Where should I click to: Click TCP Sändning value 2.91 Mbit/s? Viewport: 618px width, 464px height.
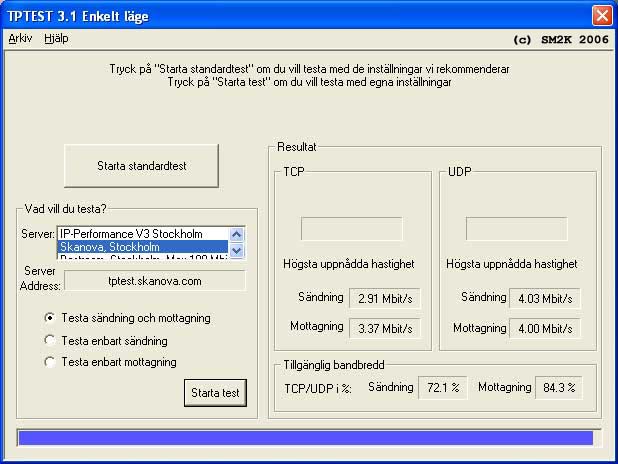(385, 298)
